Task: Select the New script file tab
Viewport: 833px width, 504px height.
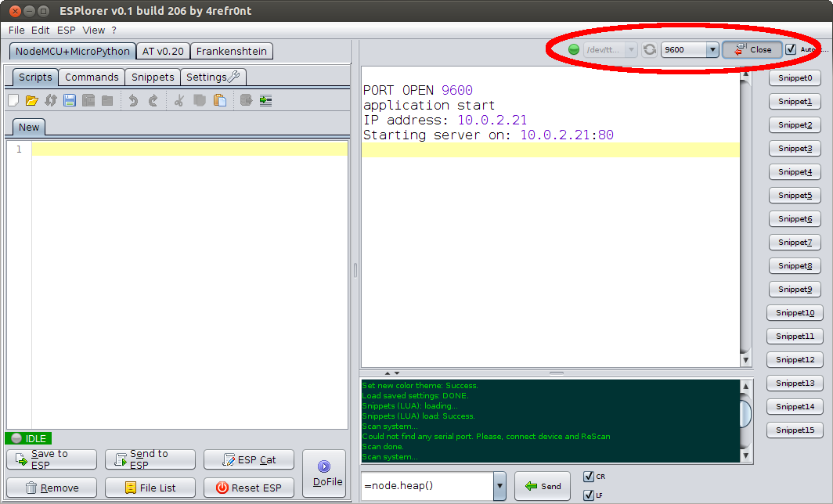Action: (29, 127)
